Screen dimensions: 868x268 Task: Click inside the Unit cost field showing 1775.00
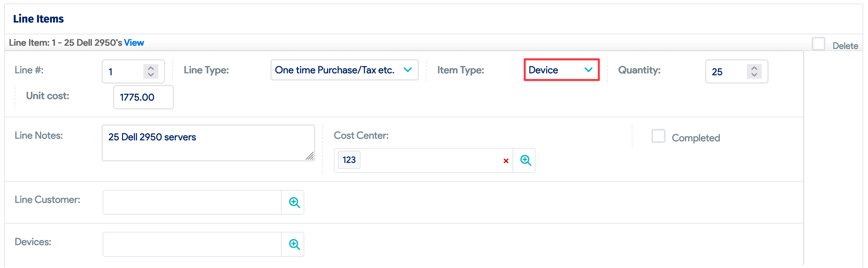143,97
